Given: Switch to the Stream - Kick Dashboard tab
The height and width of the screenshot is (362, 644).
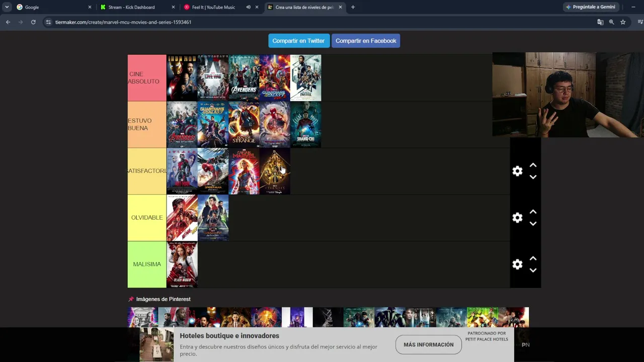Looking at the screenshot, I should pos(137,7).
